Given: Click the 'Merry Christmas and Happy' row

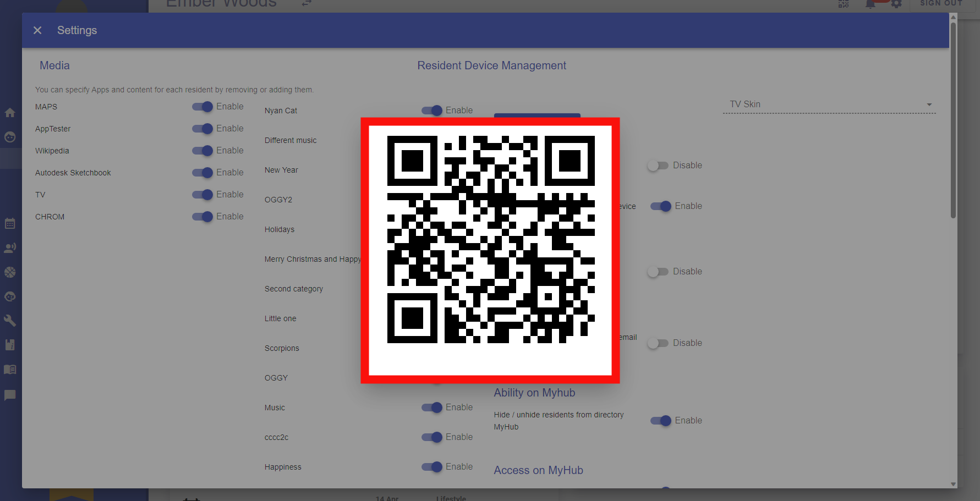Looking at the screenshot, I should pyautogui.click(x=313, y=259).
